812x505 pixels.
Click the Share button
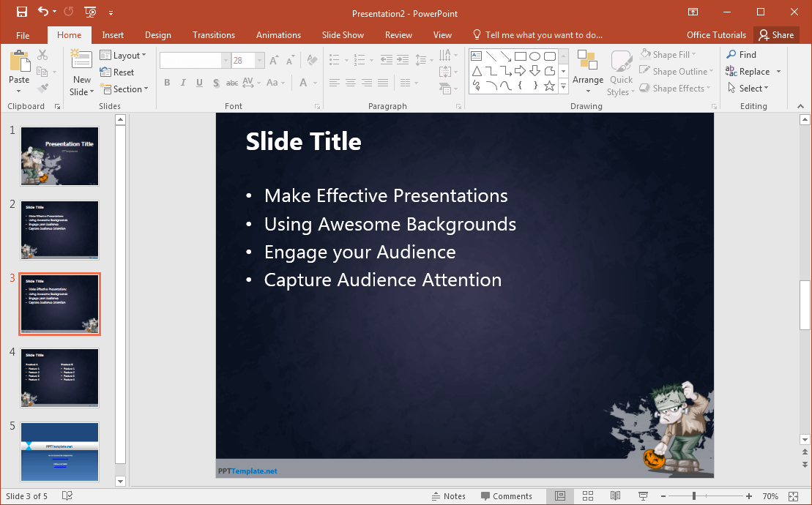click(776, 35)
